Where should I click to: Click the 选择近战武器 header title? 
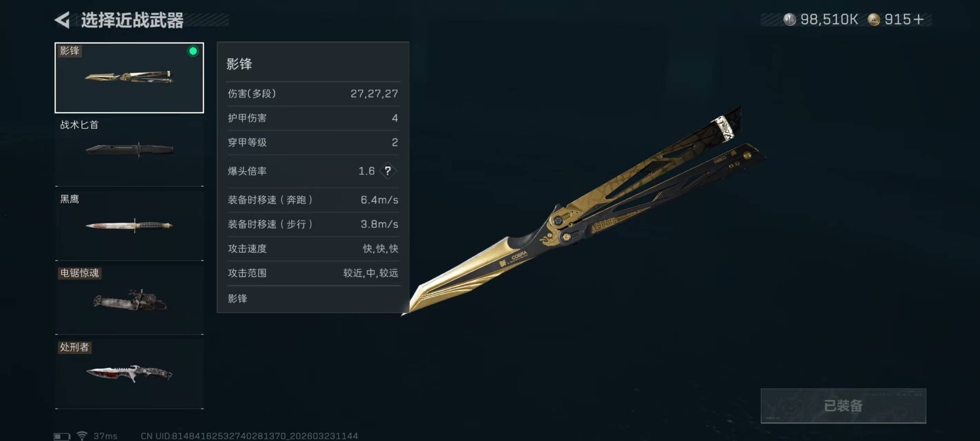pyautogui.click(x=132, y=20)
